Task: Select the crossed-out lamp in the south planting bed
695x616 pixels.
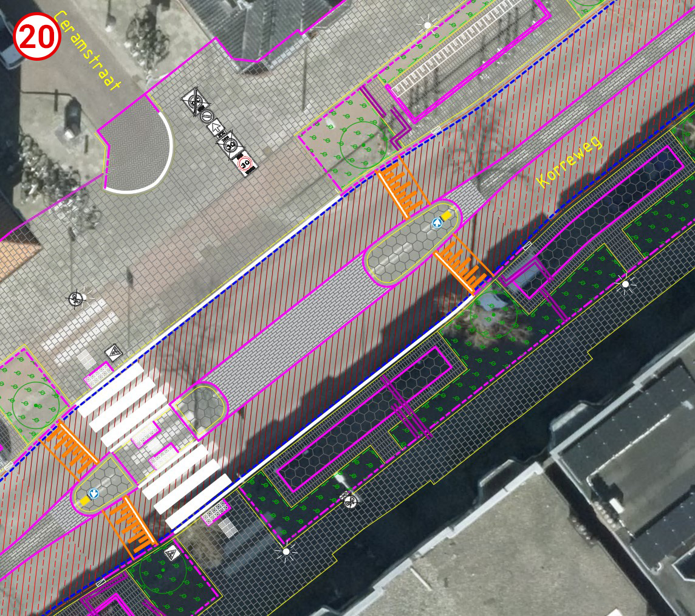Action: pos(349,500)
